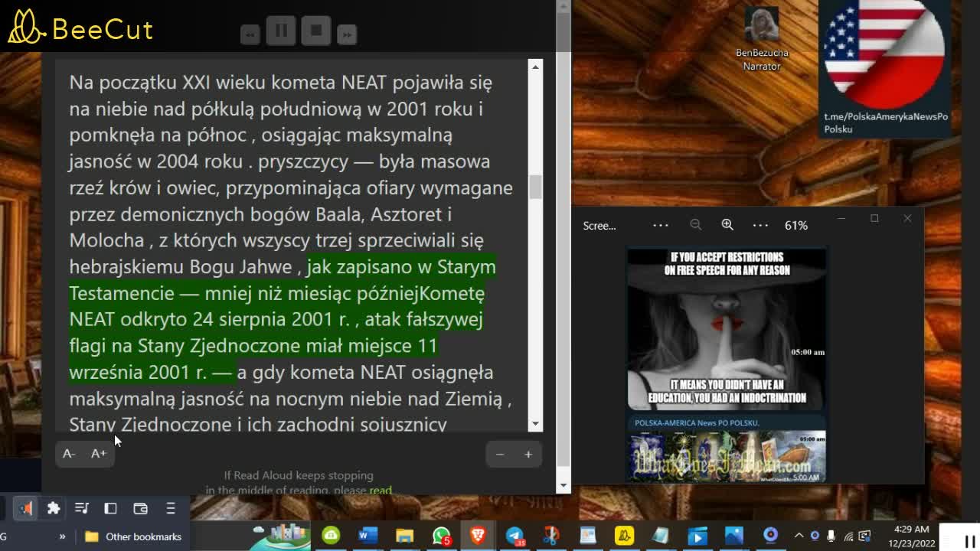Click the highlighted line 'września 2001 r.'
Screen dimensions: 980x551
pyautogui.click(x=138, y=372)
